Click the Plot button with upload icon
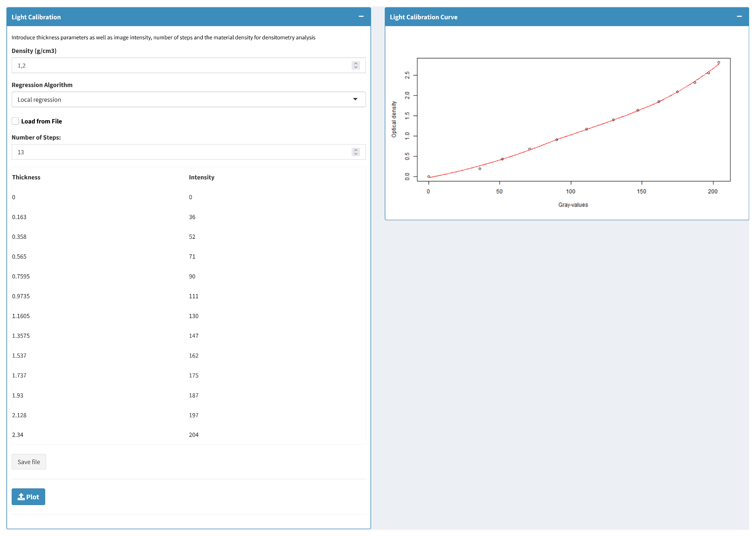 28,497
